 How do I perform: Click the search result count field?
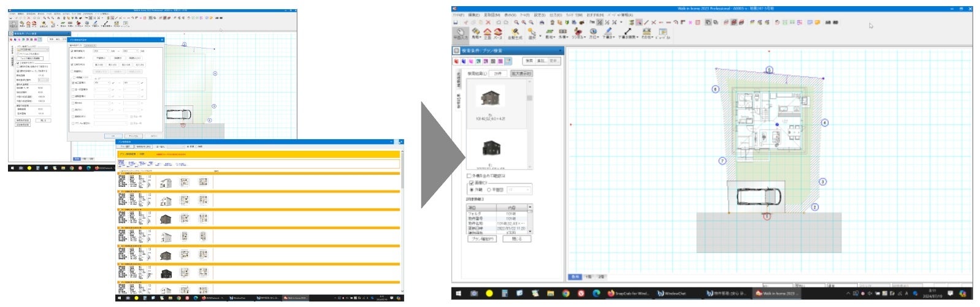(x=499, y=74)
